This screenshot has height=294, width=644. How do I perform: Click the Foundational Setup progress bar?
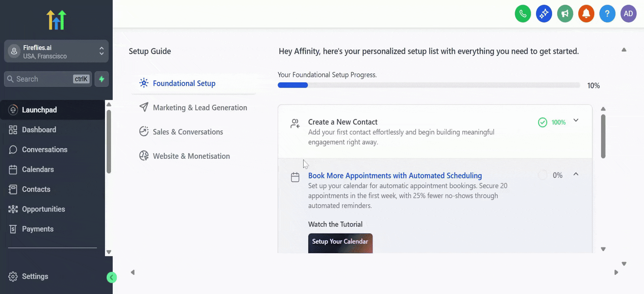coord(428,85)
